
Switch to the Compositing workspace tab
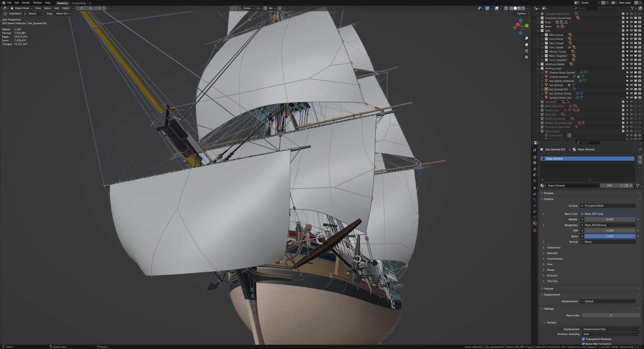[x=79, y=3]
